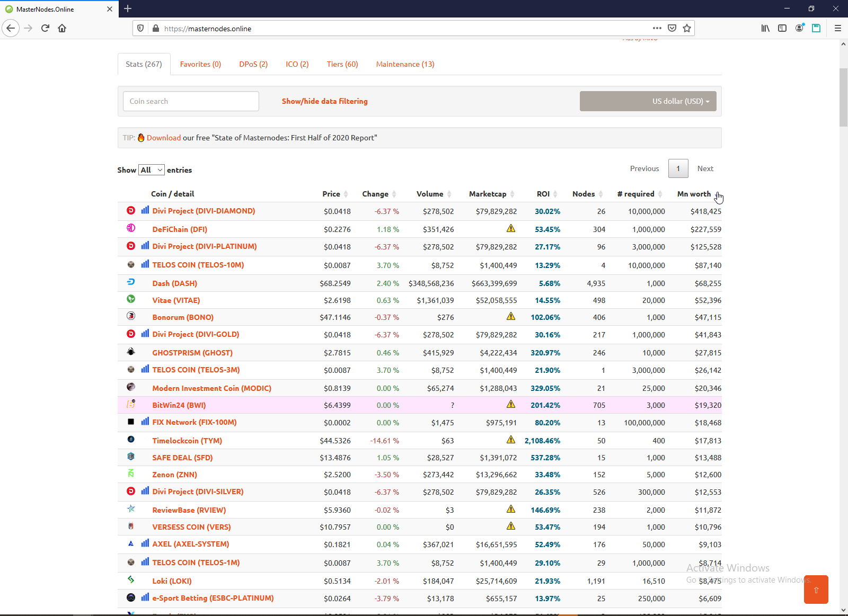Screen dimensions: 848x616
Task: Show site security info via padlock icon
Action: pyautogui.click(x=156, y=28)
